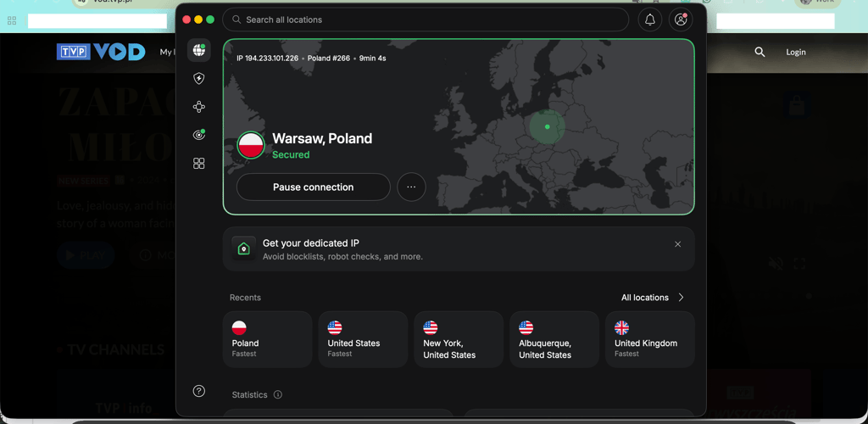Click the Statistics info icon
This screenshot has height=424, width=868.
pos(278,394)
